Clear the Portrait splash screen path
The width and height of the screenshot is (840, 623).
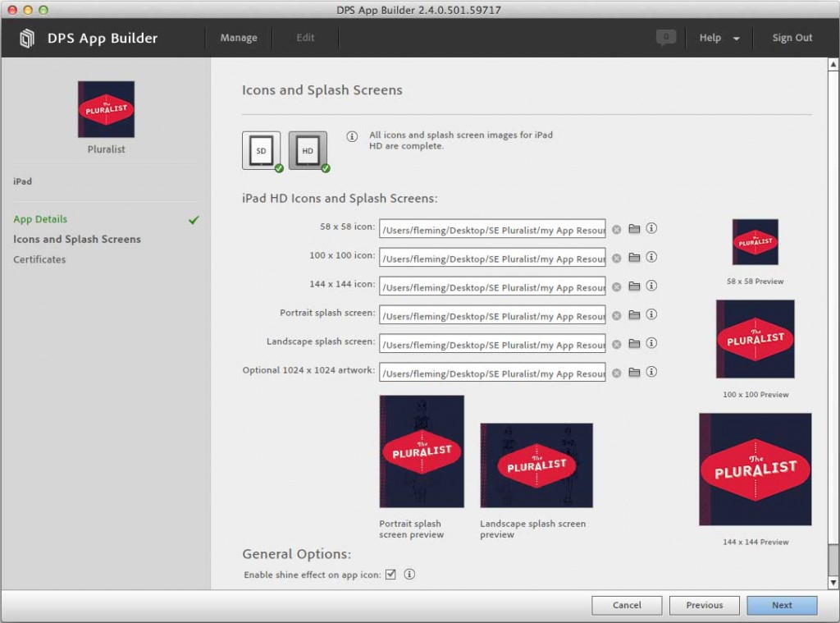click(x=617, y=315)
